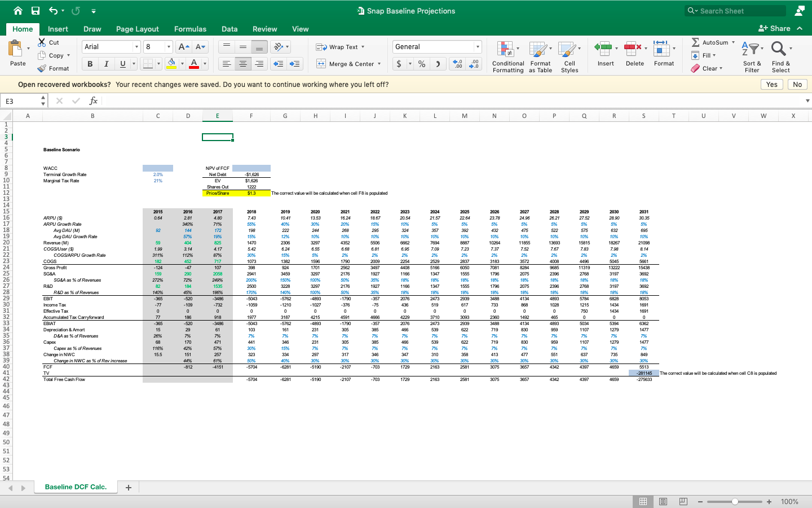This screenshot has width=812, height=508.
Task: Toggle Bold formatting
Action: tap(90, 64)
